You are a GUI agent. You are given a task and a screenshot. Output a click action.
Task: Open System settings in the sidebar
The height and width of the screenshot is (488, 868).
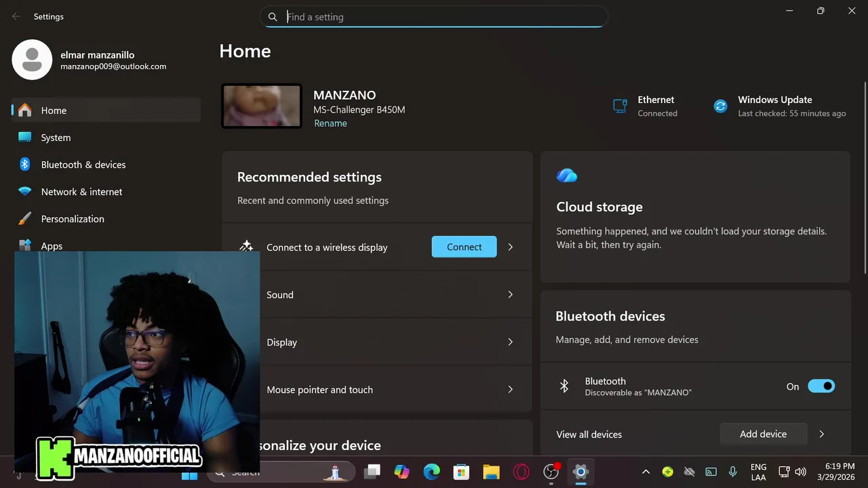[x=106, y=138]
